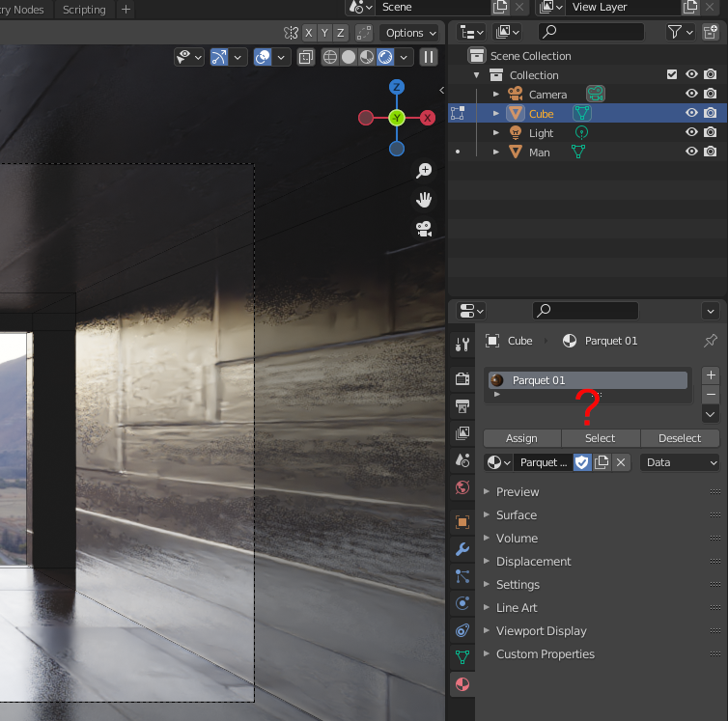
Task: Open the Output properties tab
Action: (x=462, y=406)
